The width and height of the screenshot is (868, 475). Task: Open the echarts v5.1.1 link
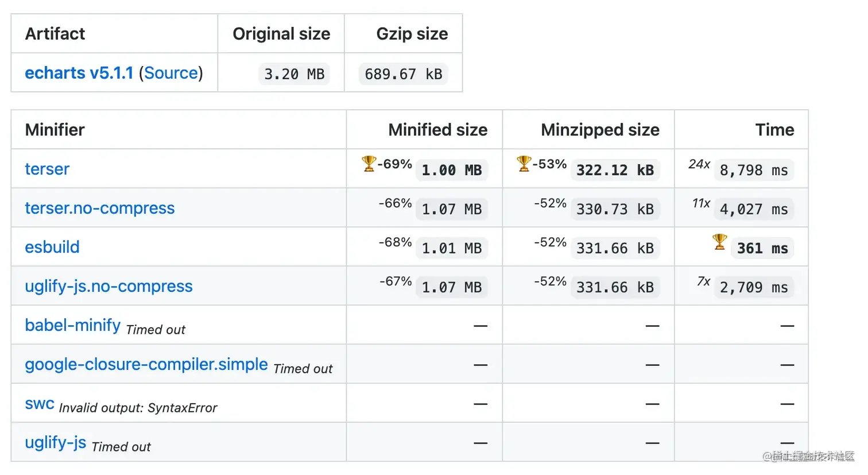pos(79,73)
